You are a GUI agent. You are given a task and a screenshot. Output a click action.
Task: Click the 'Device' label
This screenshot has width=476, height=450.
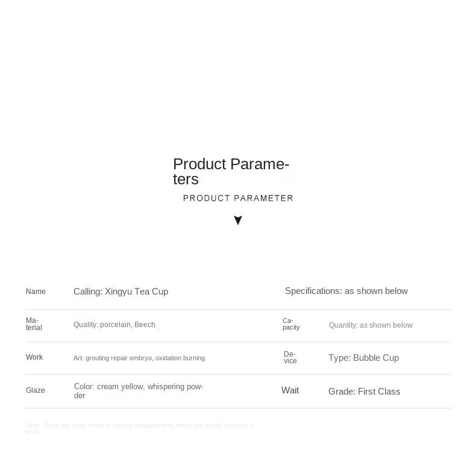[x=290, y=357]
